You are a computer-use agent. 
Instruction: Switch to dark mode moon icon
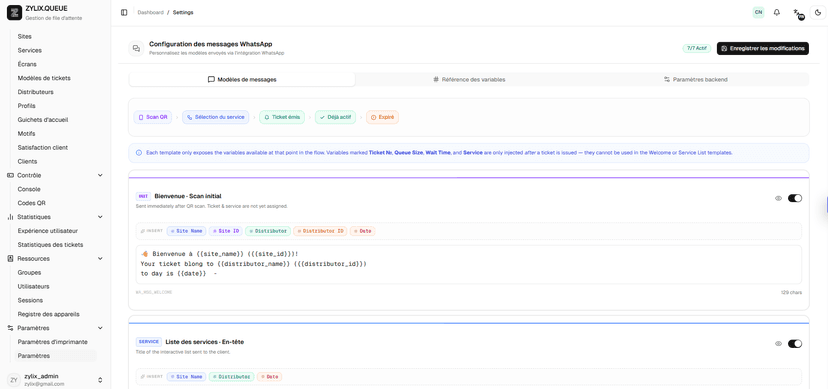(818, 12)
